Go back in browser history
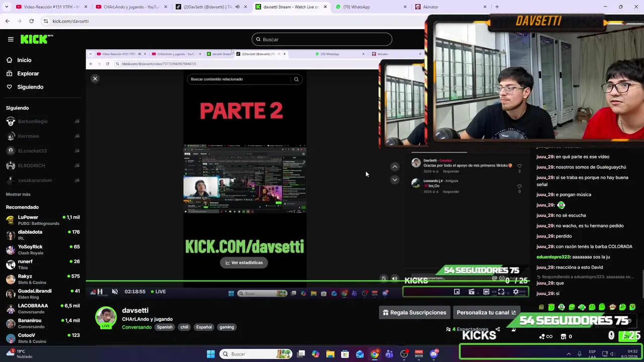644x362 pixels. coord(7,21)
